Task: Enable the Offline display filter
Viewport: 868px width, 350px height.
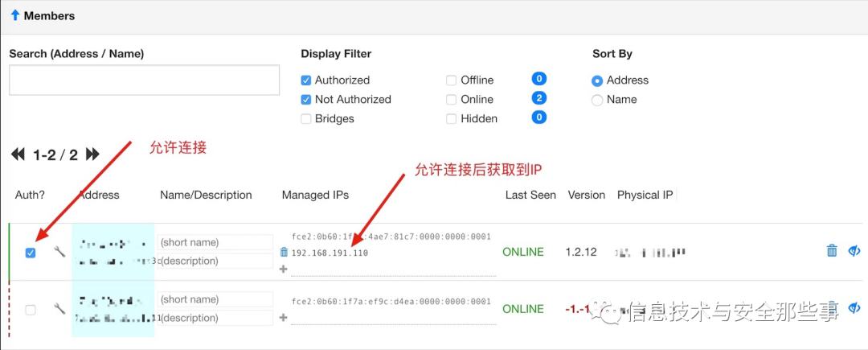Action: pos(451,80)
